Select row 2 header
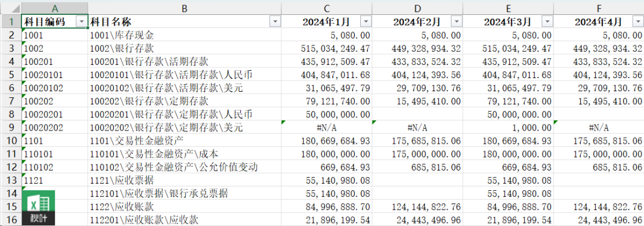Screen dimensions: 644x226 coord(11,35)
